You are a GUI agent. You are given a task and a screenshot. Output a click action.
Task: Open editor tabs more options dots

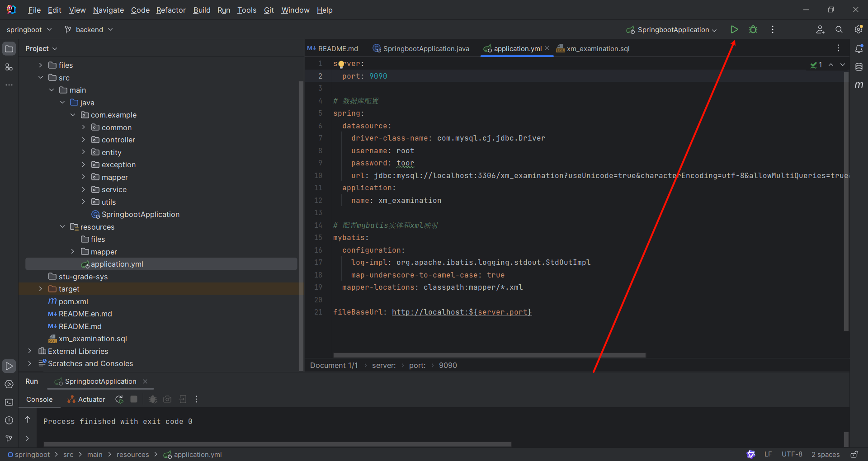[839, 48]
